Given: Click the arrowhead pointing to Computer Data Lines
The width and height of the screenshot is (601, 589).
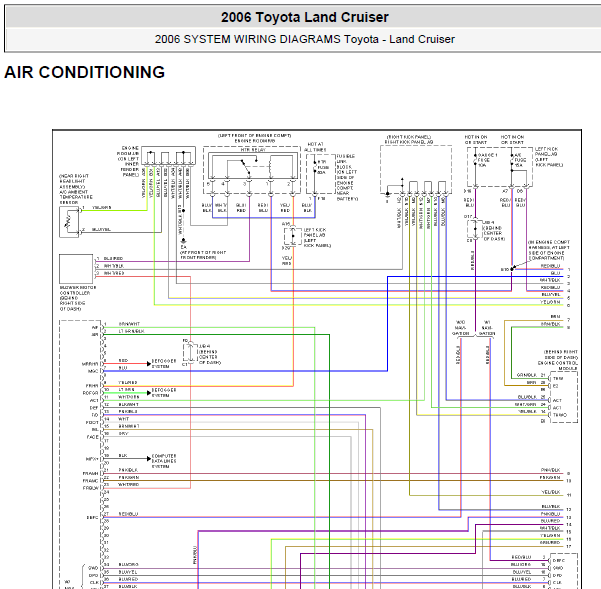Looking at the screenshot, I should point(149,458).
